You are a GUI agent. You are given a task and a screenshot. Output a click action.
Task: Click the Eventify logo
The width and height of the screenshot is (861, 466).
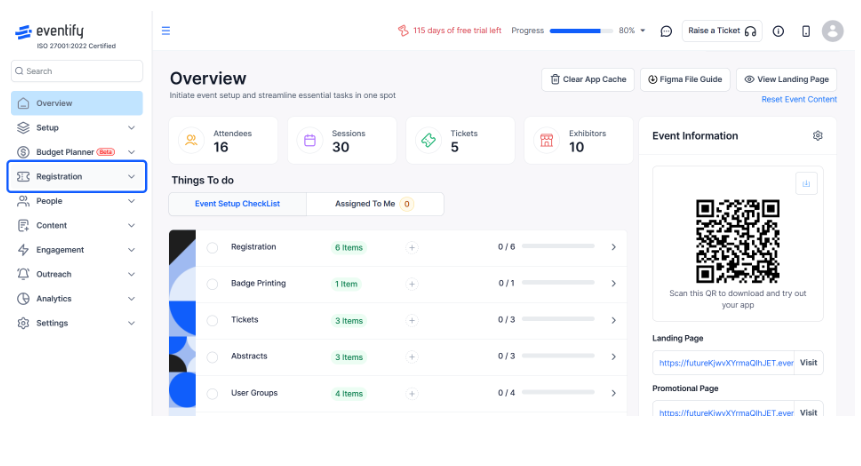49,32
